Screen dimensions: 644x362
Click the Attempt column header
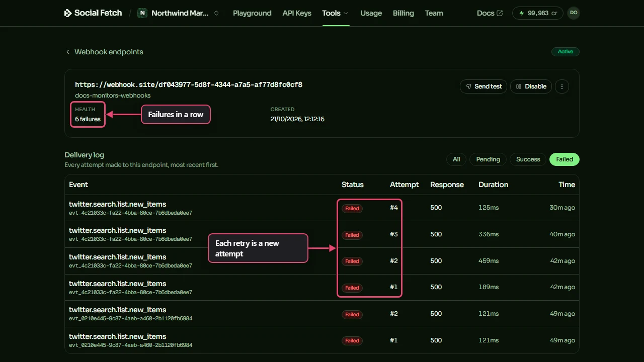(405, 185)
